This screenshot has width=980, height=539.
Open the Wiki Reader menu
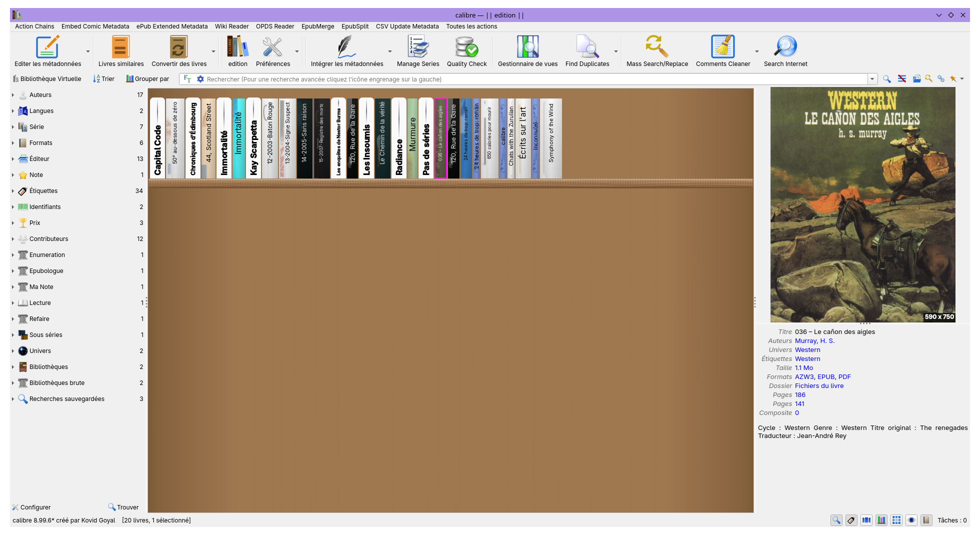[x=231, y=26]
